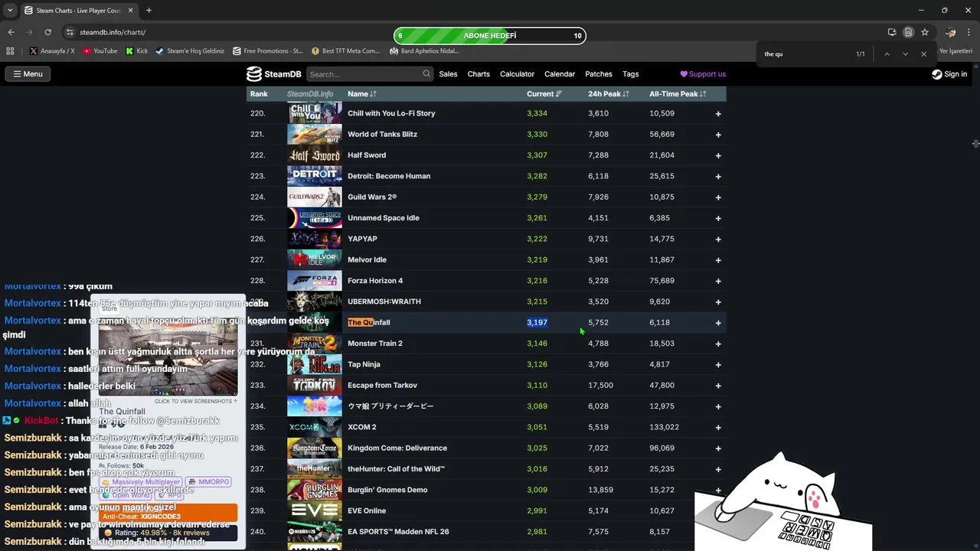
Task: Expand the YAPYAP row with plus
Action: [x=718, y=239]
